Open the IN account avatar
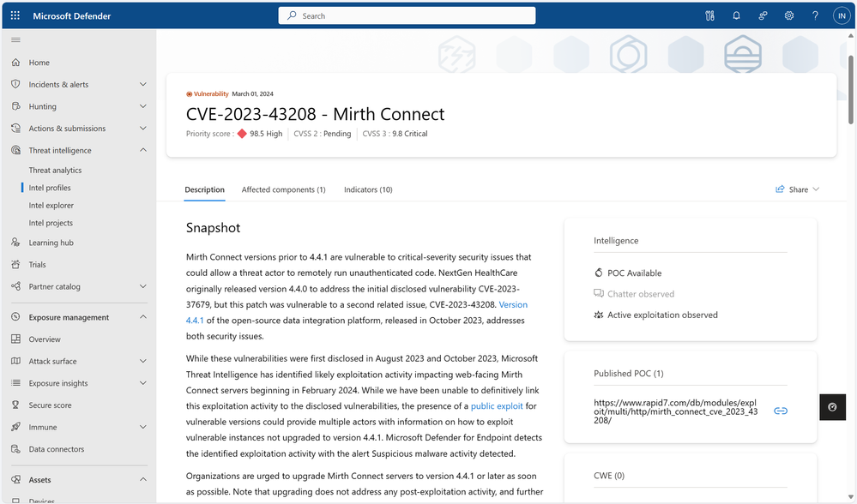This screenshot has height=504, width=857. (x=842, y=15)
